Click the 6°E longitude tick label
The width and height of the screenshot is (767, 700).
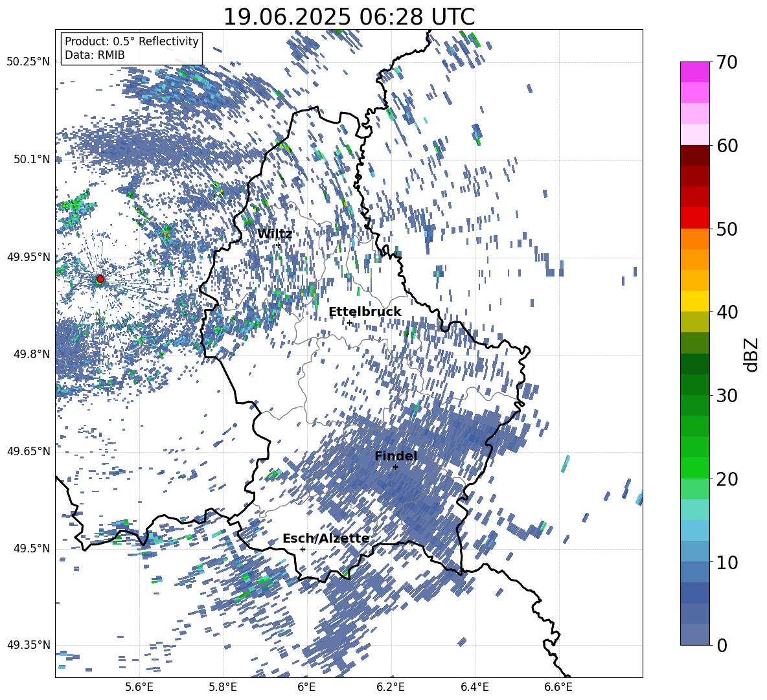[x=306, y=687]
